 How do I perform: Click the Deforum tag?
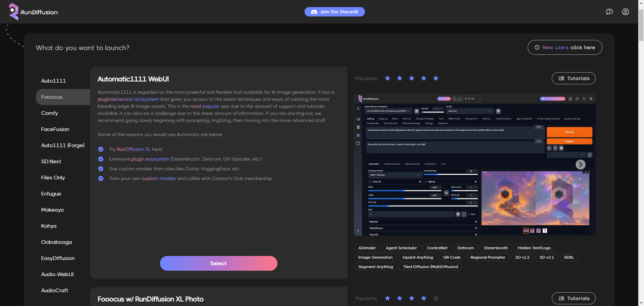[x=466, y=248]
